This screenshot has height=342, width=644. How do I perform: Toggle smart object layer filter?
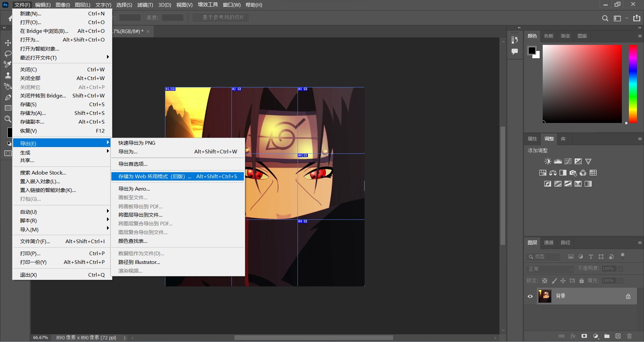click(x=611, y=257)
